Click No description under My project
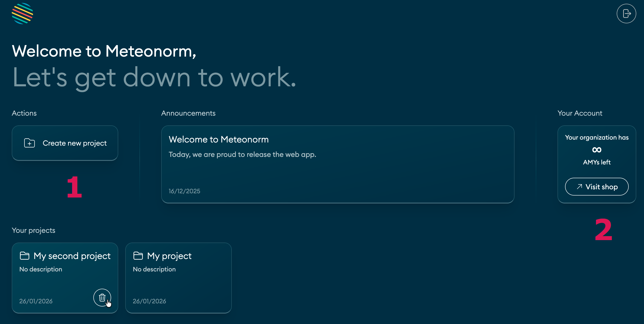Screen dimensions: 644x324 [154, 269]
